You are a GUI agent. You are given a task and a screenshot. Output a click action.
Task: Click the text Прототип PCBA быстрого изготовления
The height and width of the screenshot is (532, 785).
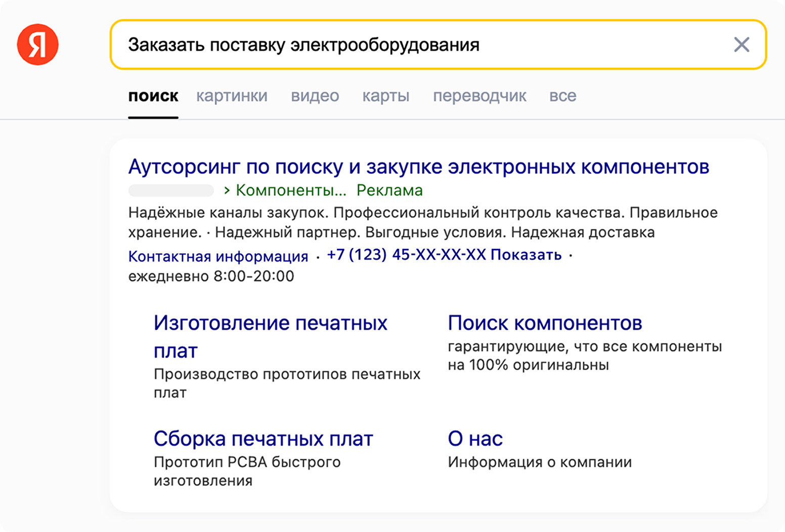[247, 471]
